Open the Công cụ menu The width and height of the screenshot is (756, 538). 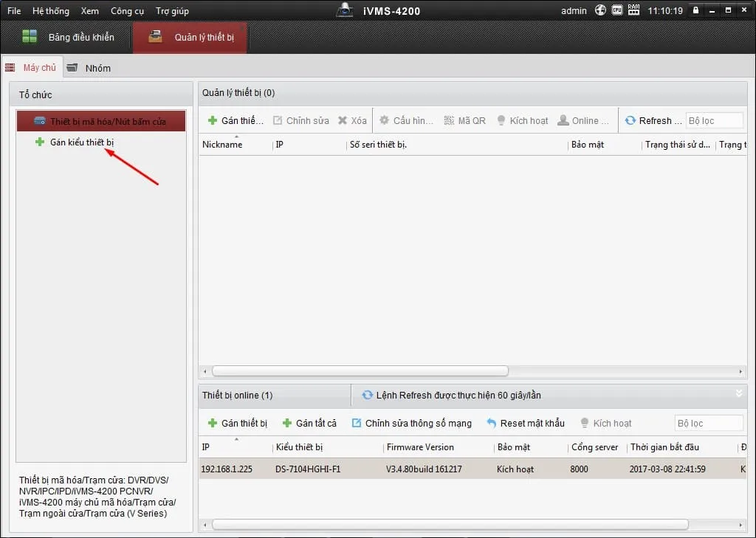coord(127,11)
